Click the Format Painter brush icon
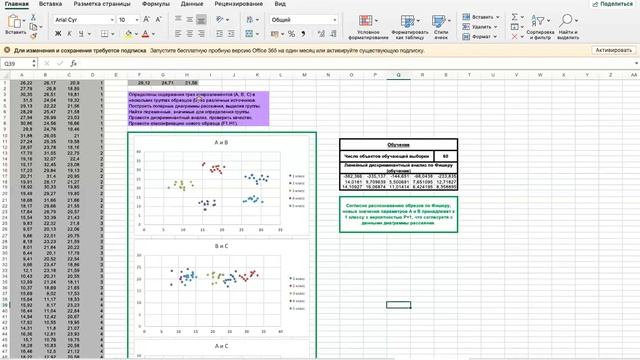The height and width of the screenshot is (360, 640). 33,36
